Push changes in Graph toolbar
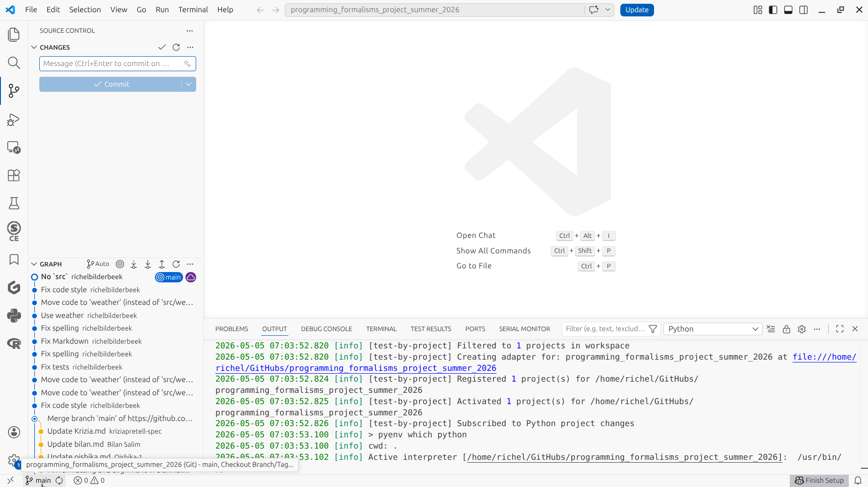 point(162,264)
